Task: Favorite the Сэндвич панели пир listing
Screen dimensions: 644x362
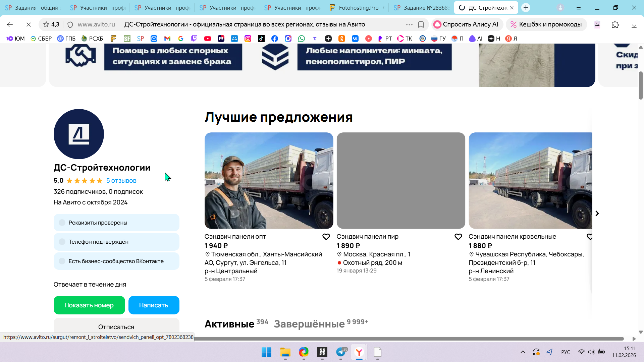Action: coord(458,237)
